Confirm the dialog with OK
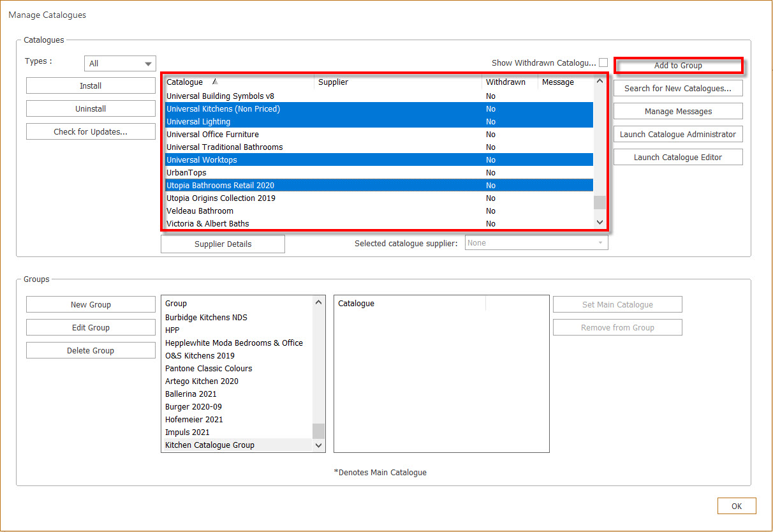 coord(737,506)
